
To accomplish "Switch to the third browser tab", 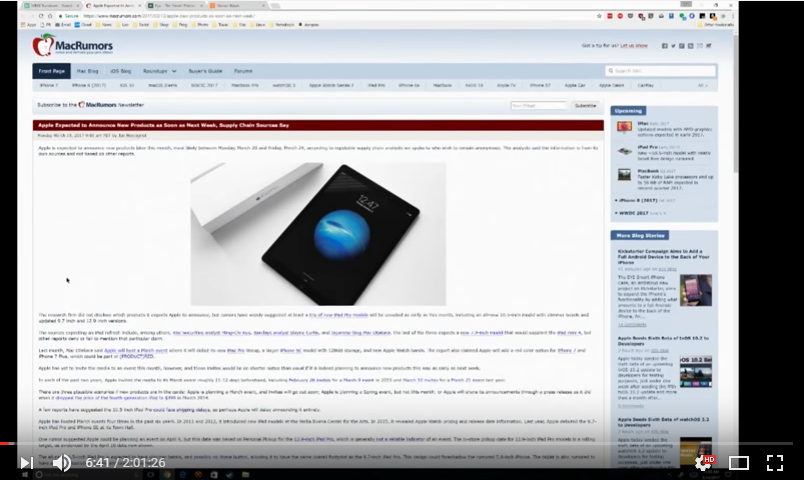I will [x=174, y=6].
